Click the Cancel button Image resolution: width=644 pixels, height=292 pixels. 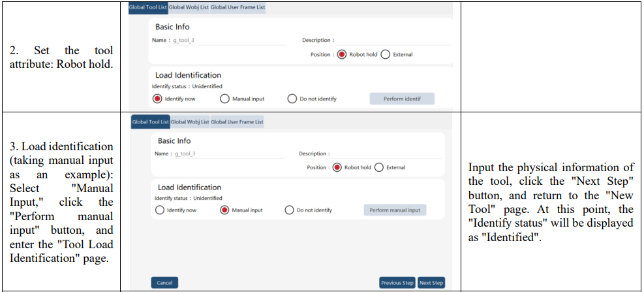(x=164, y=283)
